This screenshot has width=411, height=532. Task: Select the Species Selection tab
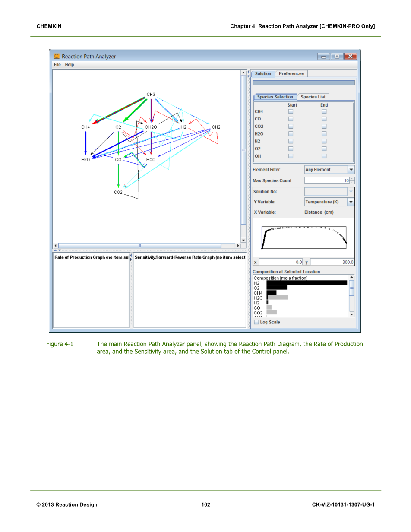(275, 97)
